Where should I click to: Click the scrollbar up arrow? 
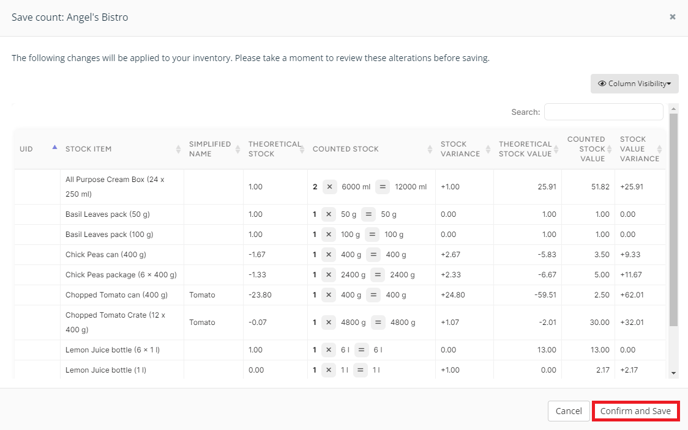click(x=674, y=108)
